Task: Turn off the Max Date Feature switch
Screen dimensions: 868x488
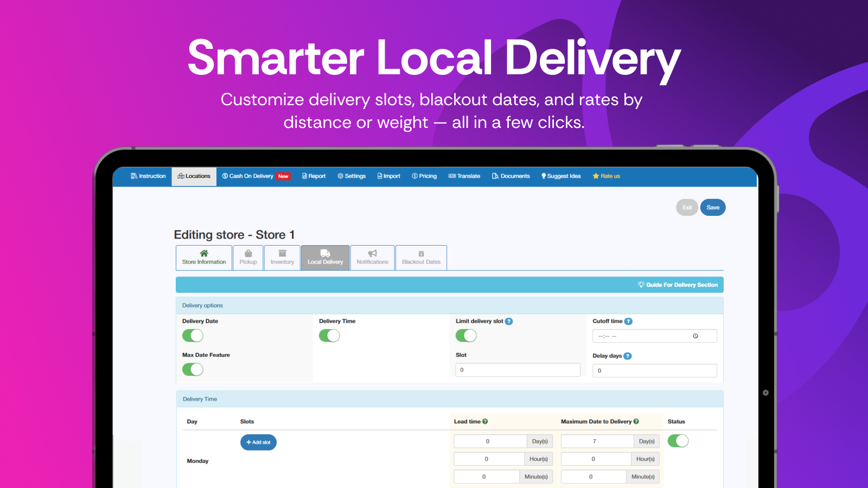Action: [193, 369]
